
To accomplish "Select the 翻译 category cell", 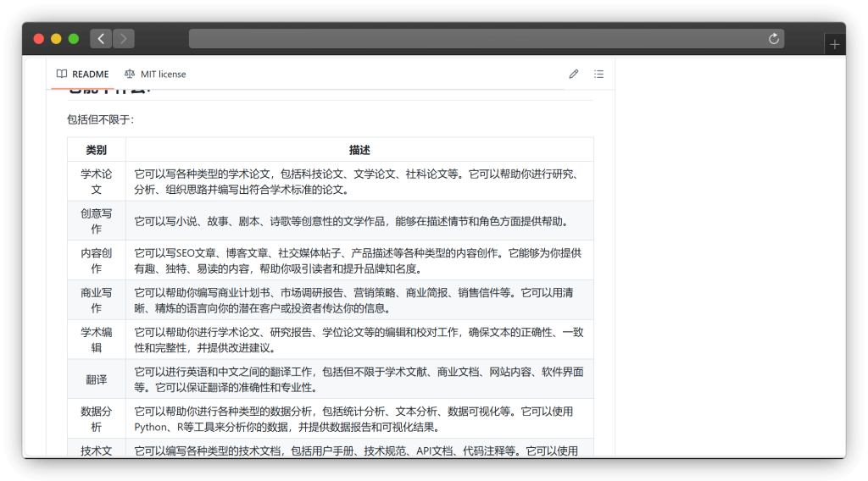I will coord(97,379).
